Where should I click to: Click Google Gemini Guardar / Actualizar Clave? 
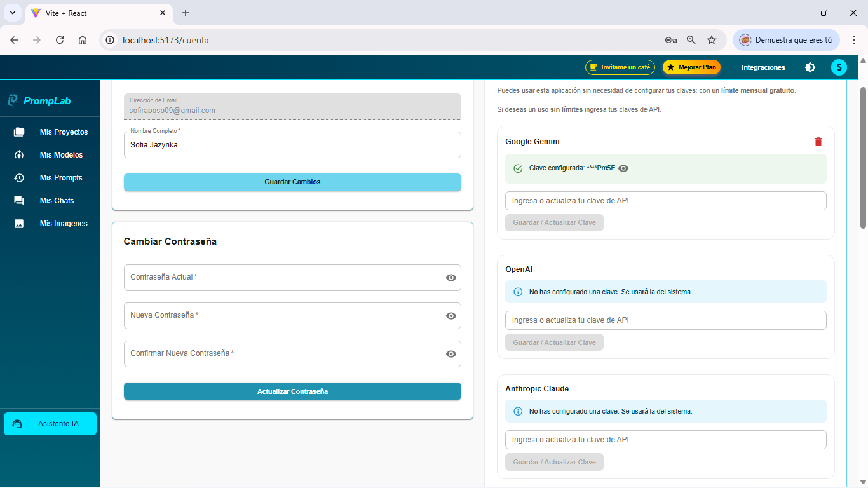[554, 223]
